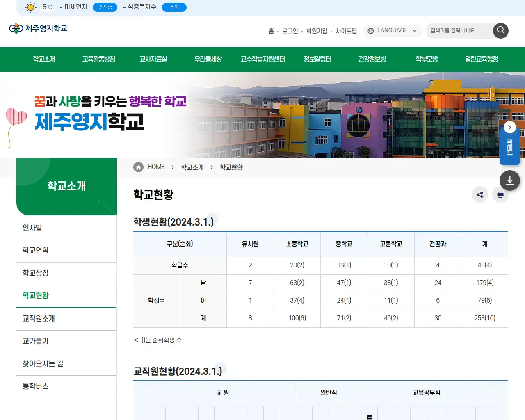The width and height of the screenshot is (525, 420).
Task: Click the 100(6) elementary total cell
Action: (297, 318)
